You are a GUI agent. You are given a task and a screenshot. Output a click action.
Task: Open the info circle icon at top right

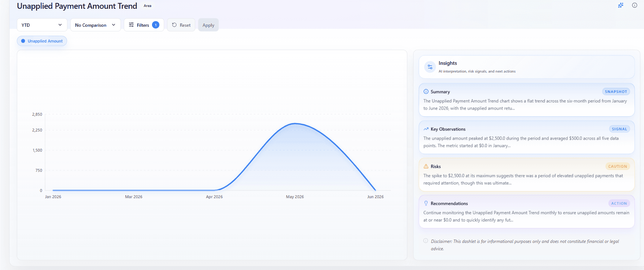pyautogui.click(x=634, y=5)
